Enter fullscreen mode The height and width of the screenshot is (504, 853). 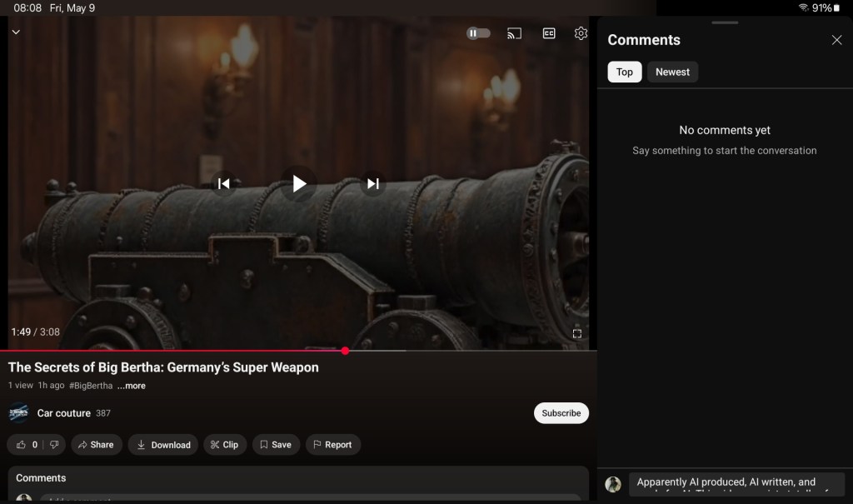click(576, 333)
